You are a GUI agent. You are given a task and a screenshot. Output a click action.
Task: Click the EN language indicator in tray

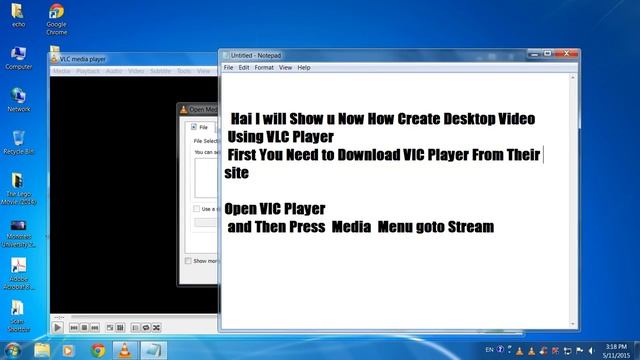[x=489, y=350]
